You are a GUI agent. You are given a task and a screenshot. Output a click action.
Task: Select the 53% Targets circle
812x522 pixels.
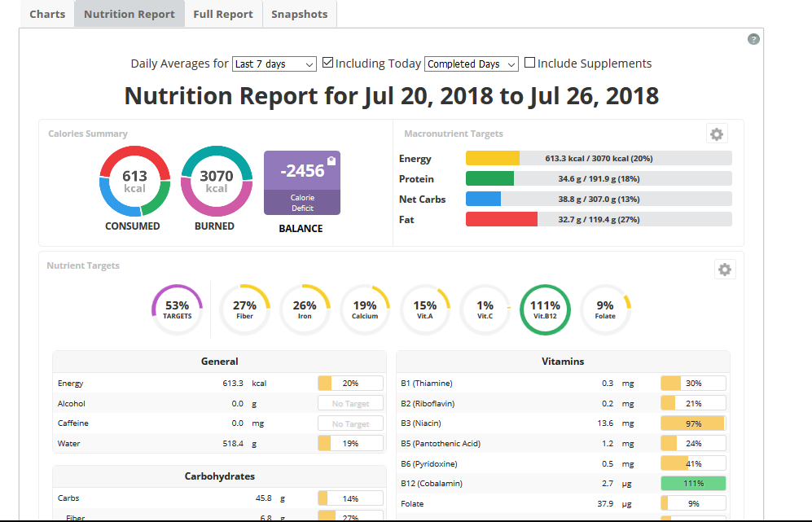click(x=177, y=309)
